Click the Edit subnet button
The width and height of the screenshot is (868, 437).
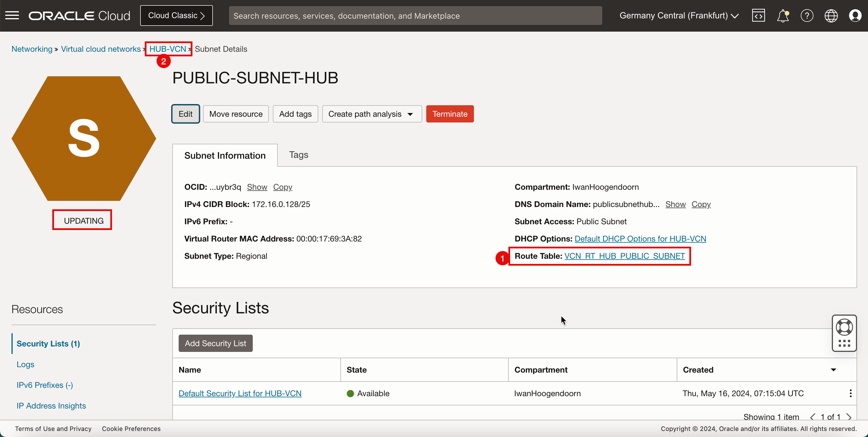pyautogui.click(x=185, y=114)
